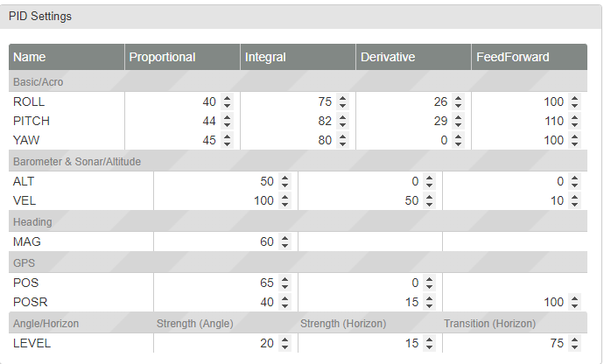This screenshot has width=604, height=364.
Task: Click the Barometer & Sonar/Altitude section header
Action: tap(77, 161)
